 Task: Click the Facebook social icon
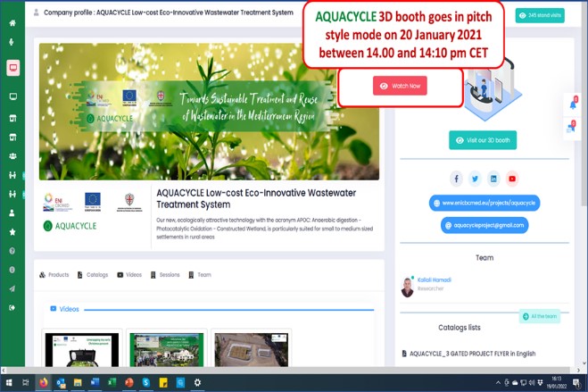tap(456, 179)
